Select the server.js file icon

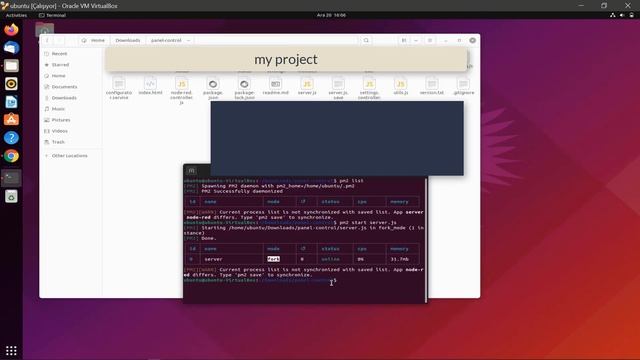[307, 84]
